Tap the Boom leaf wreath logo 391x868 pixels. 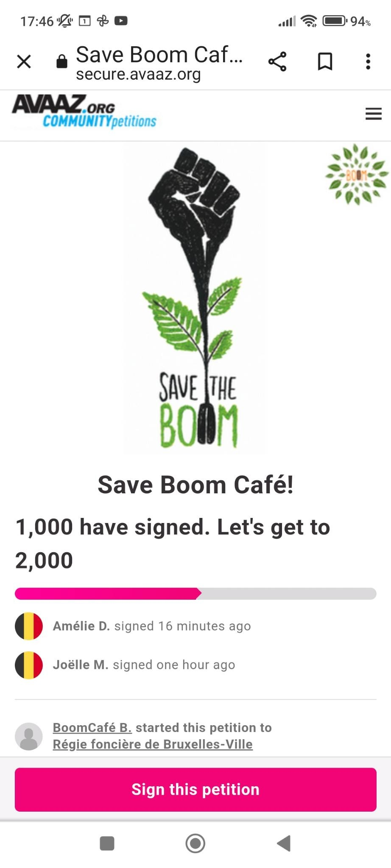click(x=356, y=174)
